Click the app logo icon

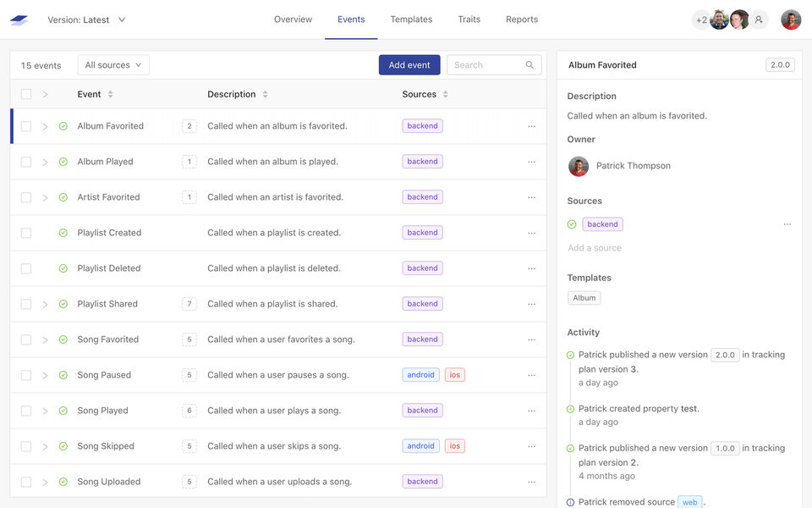tap(19, 19)
